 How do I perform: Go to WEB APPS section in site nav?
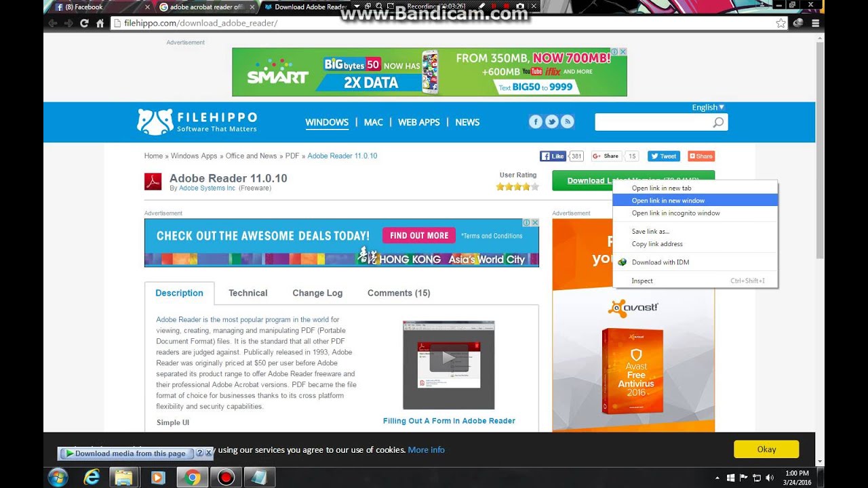419,122
